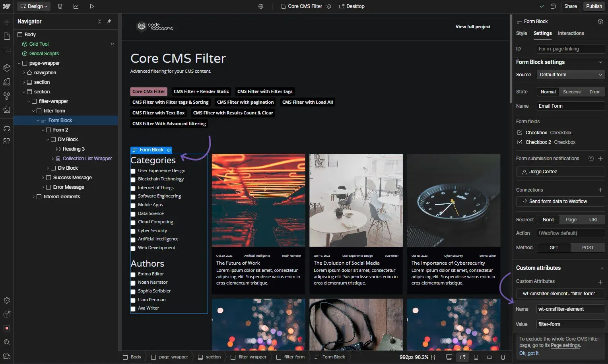
Task: Switch to the Style tab
Action: point(522,33)
